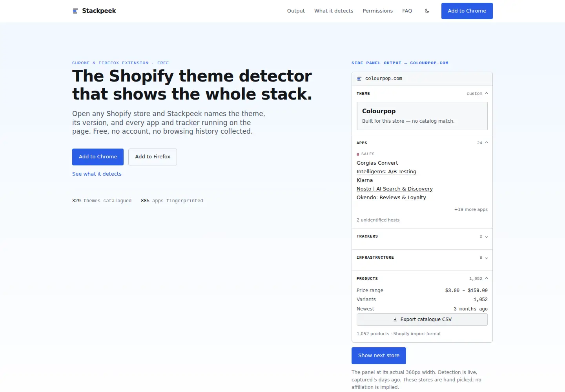Toggle dark mode with the moon icon
Screen dimensions: 565x392
[427, 11]
